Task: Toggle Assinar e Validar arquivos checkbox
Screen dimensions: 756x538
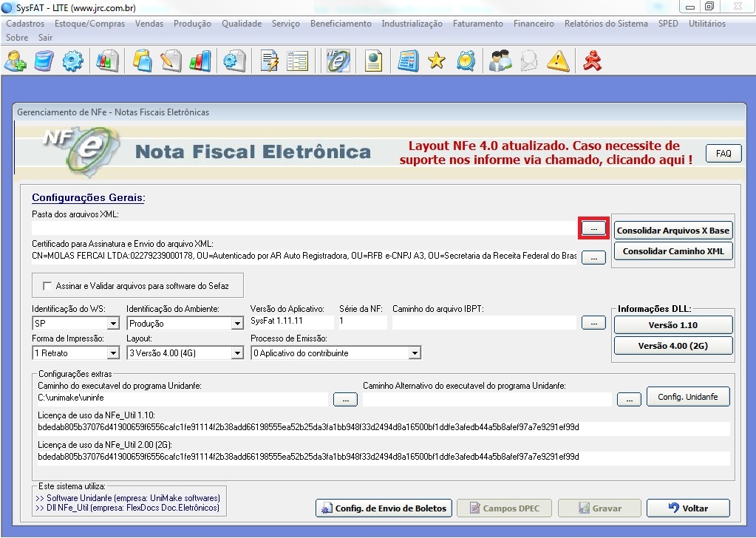Action: pos(47,286)
